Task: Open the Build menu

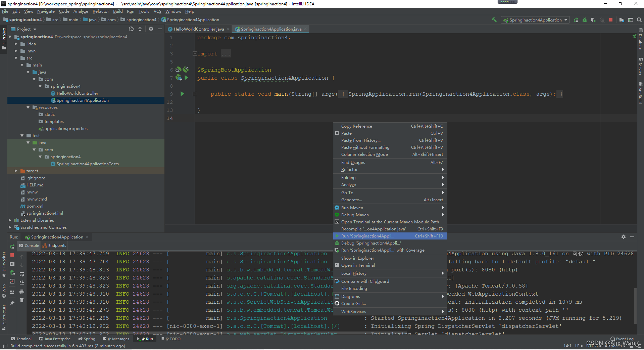Action: point(118,11)
